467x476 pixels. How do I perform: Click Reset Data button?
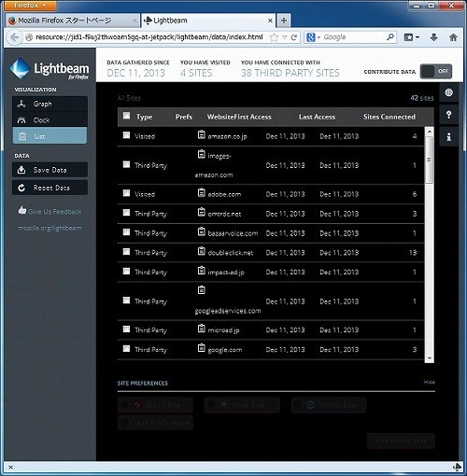(x=50, y=188)
